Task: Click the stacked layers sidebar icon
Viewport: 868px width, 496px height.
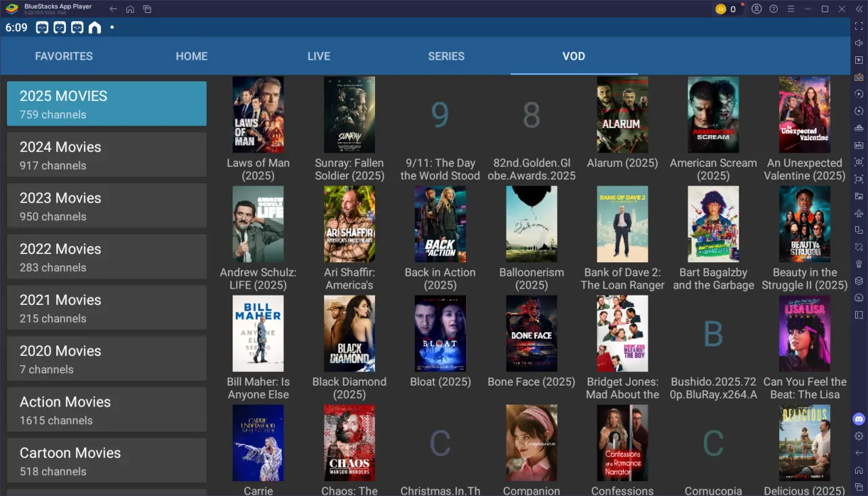Action: [x=859, y=281]
